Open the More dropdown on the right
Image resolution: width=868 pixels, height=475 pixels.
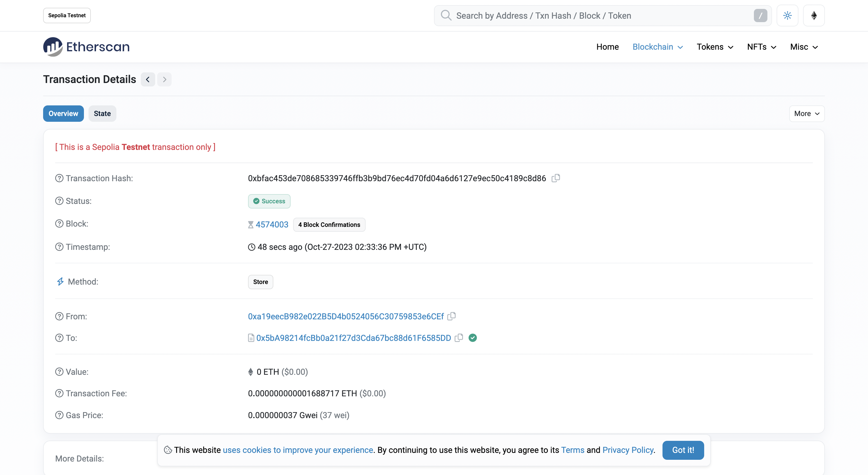point(807,113)
